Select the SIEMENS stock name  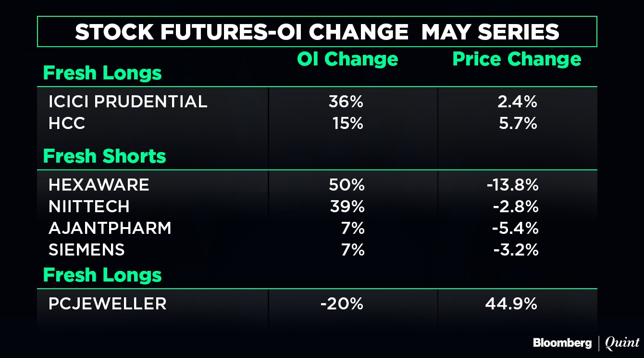87,250
